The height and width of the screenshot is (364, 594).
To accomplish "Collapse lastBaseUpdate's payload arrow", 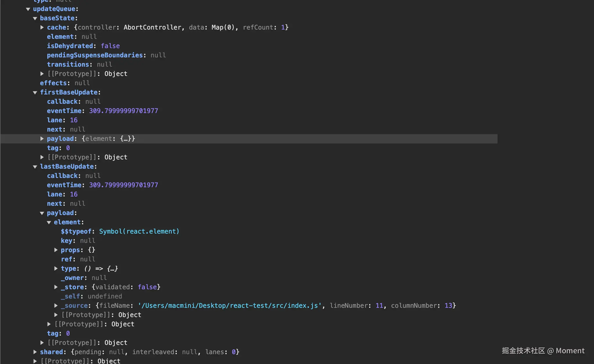I will pos(42,213).
